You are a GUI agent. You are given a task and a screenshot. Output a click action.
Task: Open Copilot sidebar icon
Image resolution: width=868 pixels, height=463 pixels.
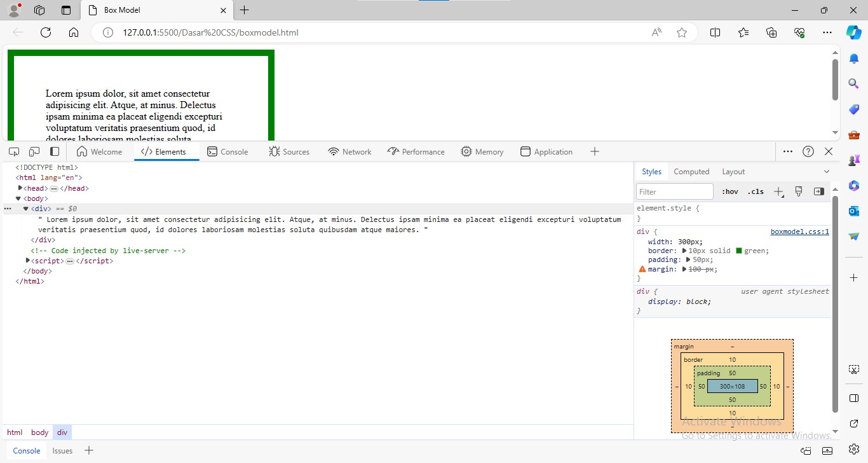click(853, 32)
